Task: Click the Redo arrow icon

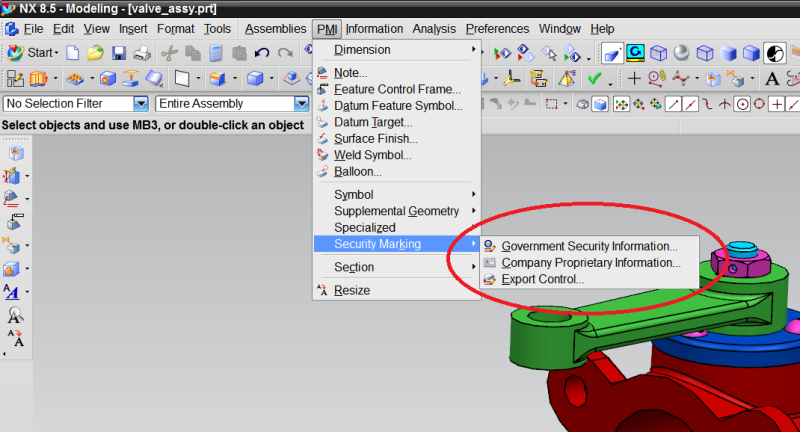Action: click(285, 53)
